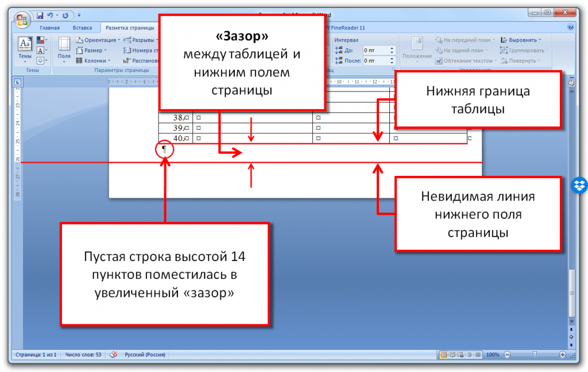Click the zoom slider handle

(x=534, y=355)
